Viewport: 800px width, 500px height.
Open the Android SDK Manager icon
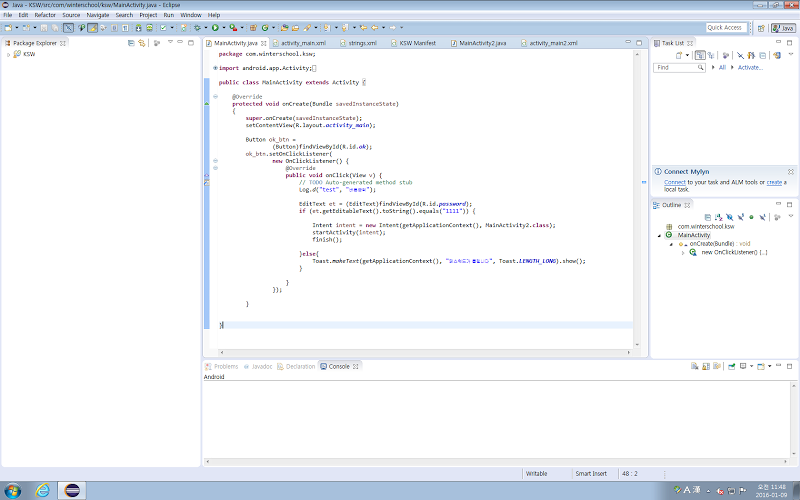tap(138, 28)
